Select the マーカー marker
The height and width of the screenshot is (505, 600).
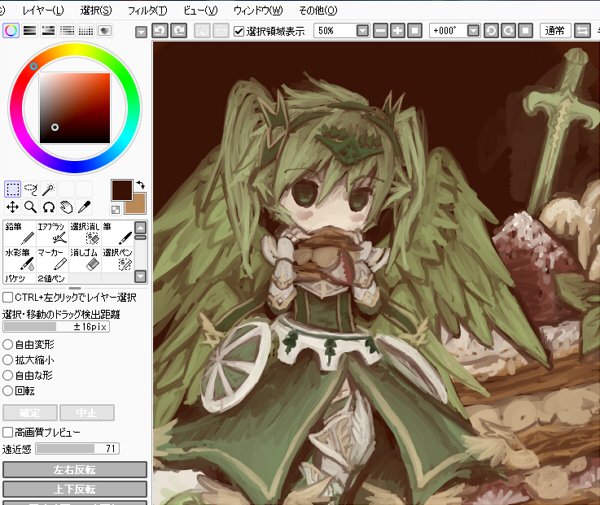[x=52, y=259]
